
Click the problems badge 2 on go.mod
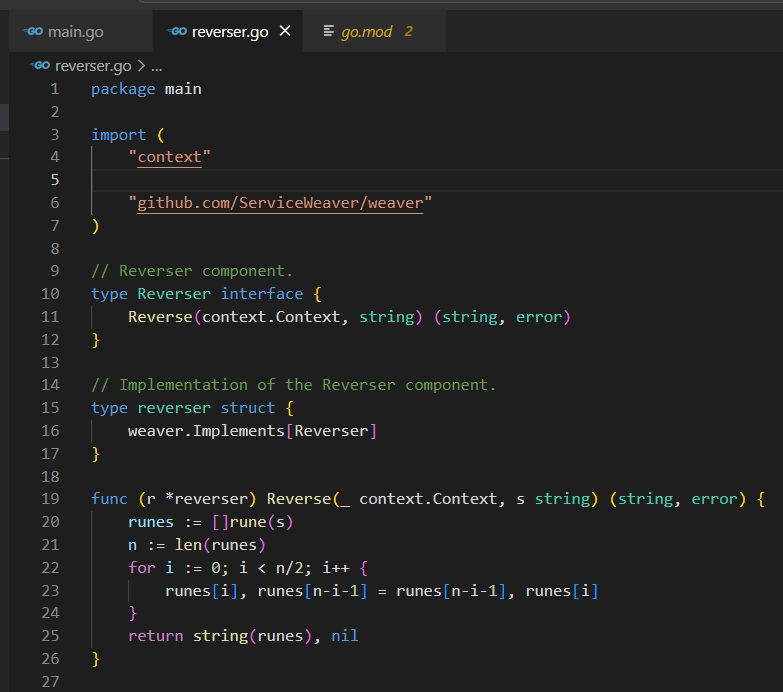point(408,32)
